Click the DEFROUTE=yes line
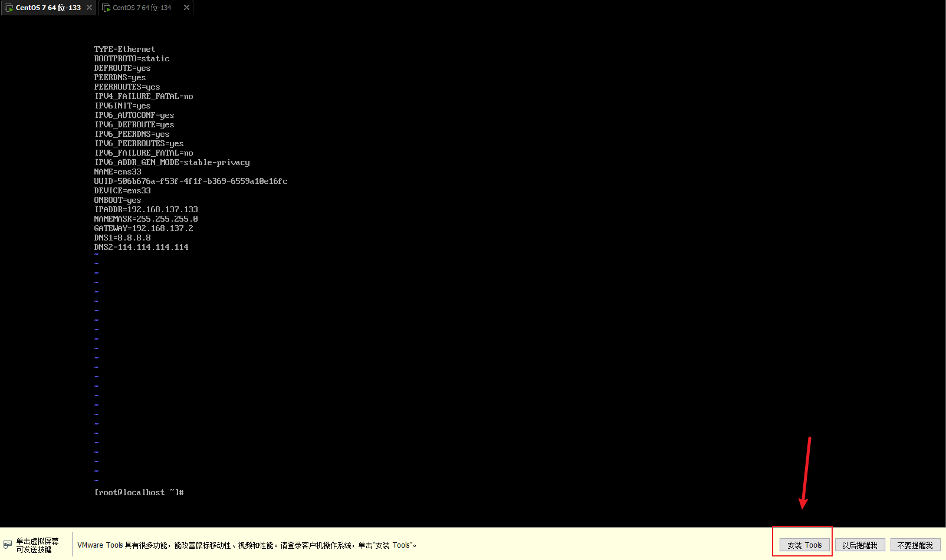This screenshot has width=946, height=560. (x=122, y=68)
